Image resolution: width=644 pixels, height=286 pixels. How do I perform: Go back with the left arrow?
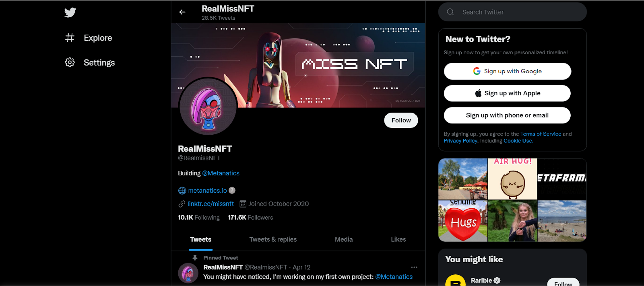point(182,12)
